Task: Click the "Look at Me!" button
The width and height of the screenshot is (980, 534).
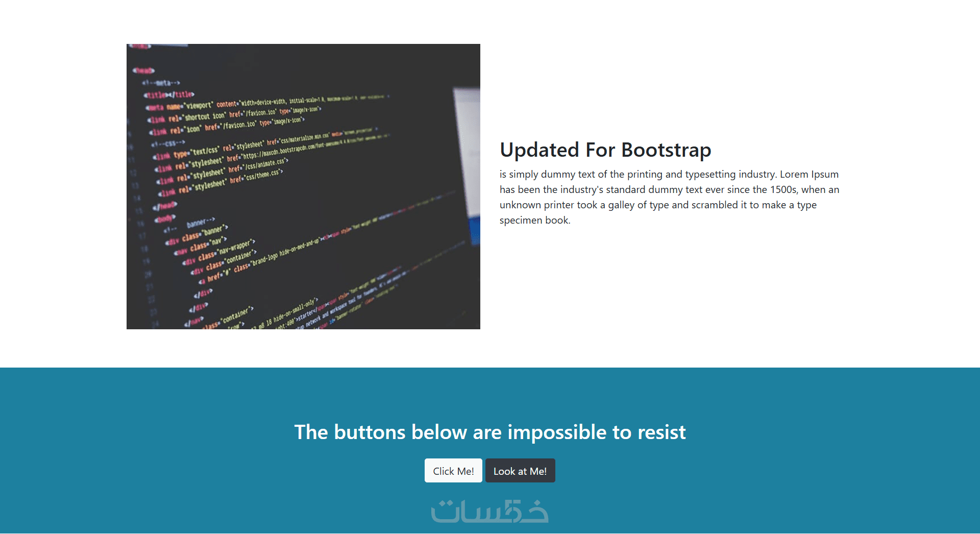Action: coord(520,471)
